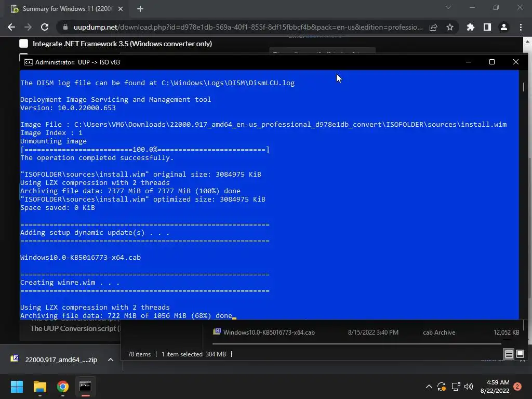Image resolution: width=532 pixels, height=399 pixels.
Task: Toggle Chrome side panel icon
Action: click(x=487, y=27)
